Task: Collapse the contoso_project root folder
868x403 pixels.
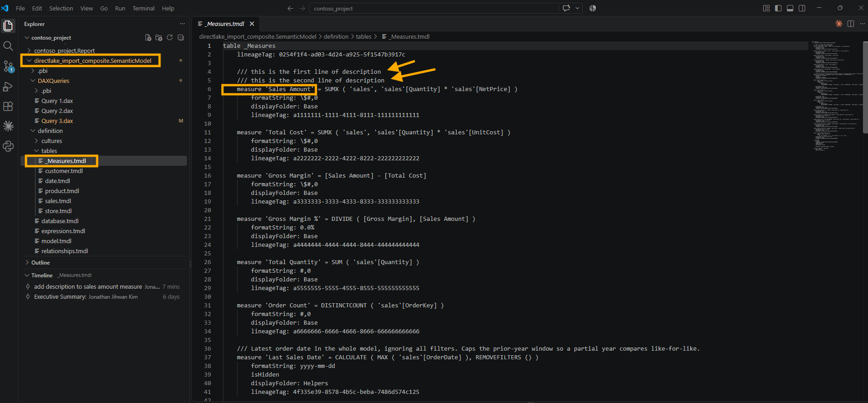Action: pyautogui.click(x=27, y=38)
